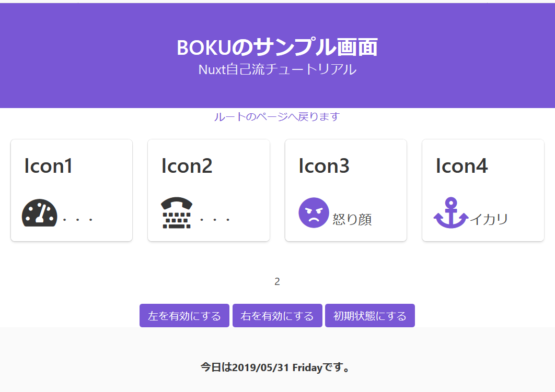
Task: Reset state with the 初期状態にする button
Action: coord(369,315)
